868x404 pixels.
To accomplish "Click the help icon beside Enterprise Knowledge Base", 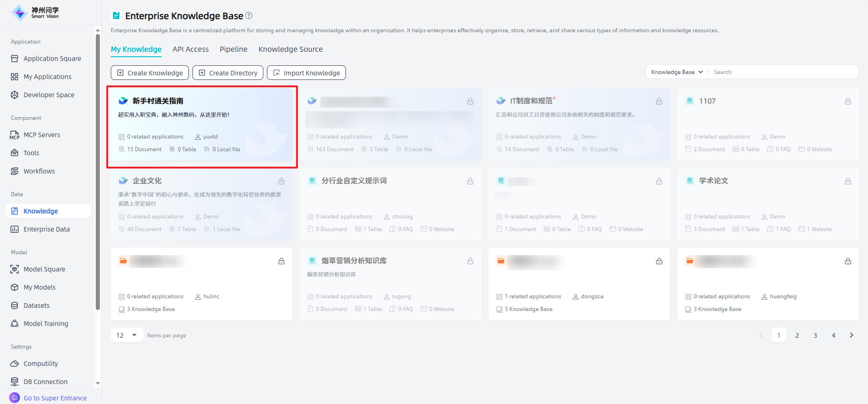I will (249, 15).
